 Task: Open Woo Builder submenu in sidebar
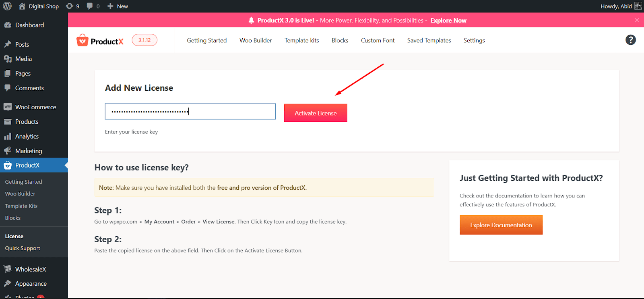pos(20,194)
